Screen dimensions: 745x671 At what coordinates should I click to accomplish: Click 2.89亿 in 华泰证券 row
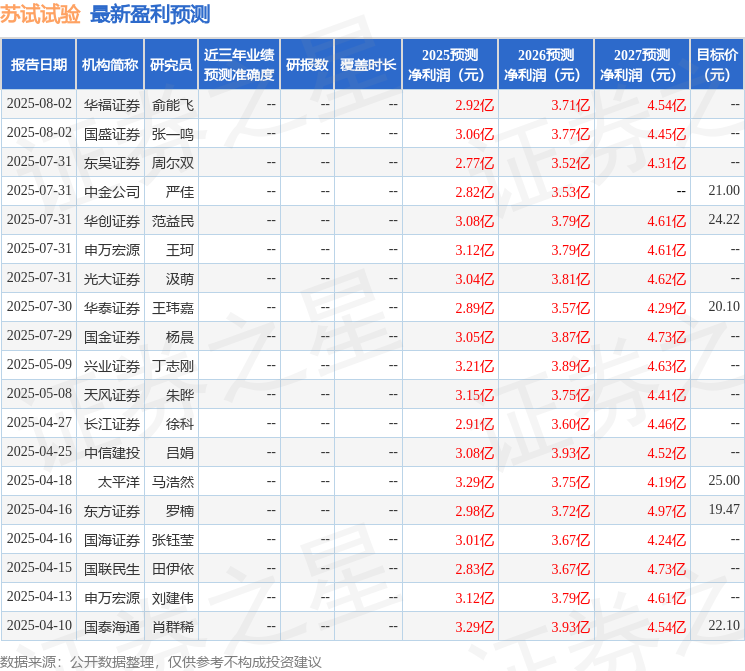point(474,308)
